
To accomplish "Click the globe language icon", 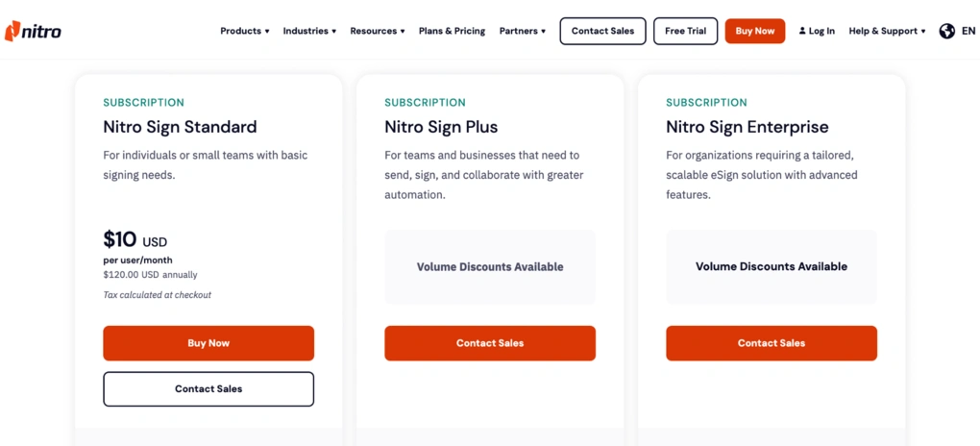I will (x=947, y=31).
